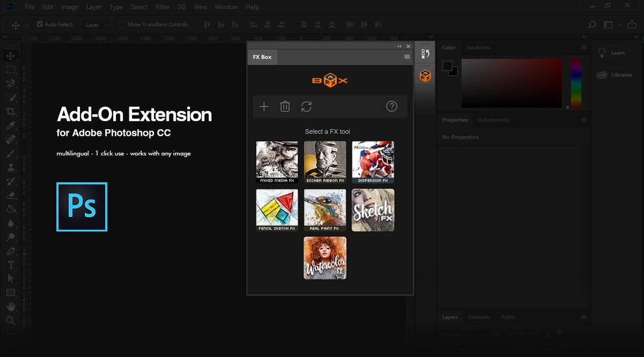Switch to the Adjustments tab
The width and height of the screenshot is (644, 357).
[493, 120]
